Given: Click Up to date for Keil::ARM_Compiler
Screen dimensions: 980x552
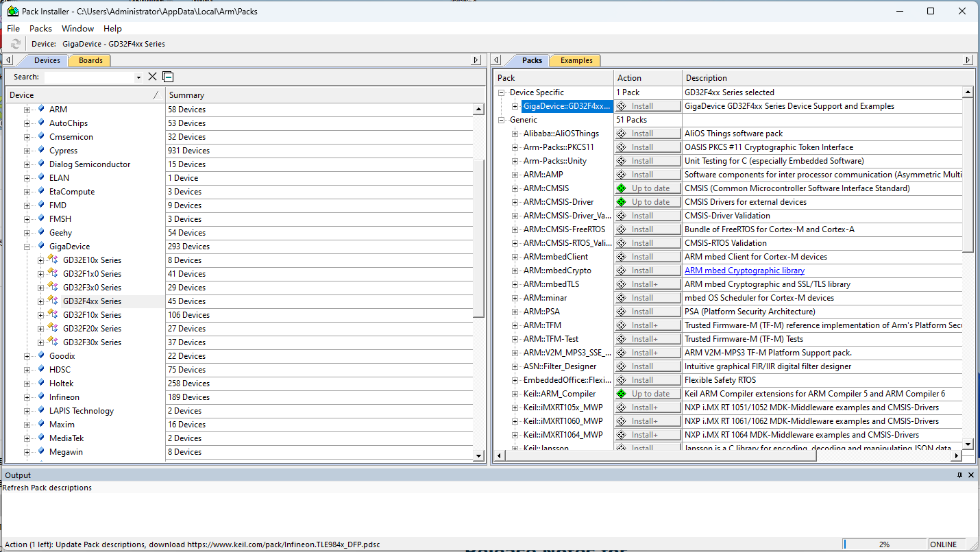Looking at the screenshot, I should pyautogui.click(x=648, y=394).
